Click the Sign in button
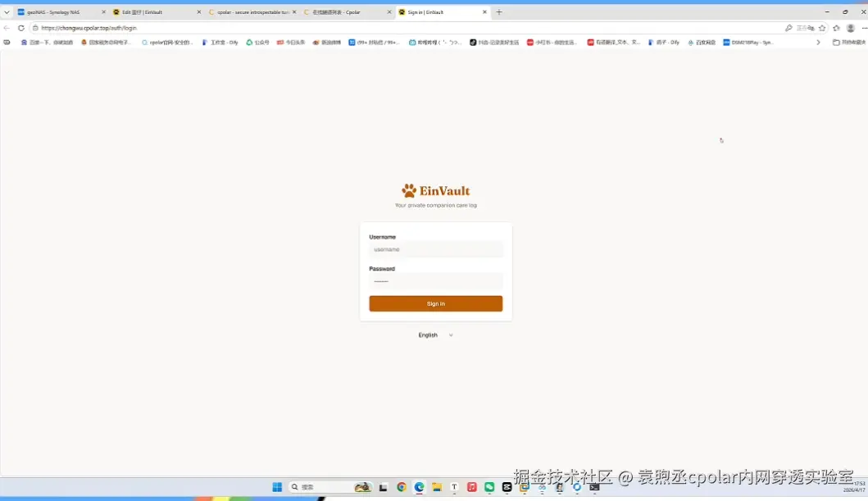The height and width of the screenshot is (501, 868). point(436,303)
